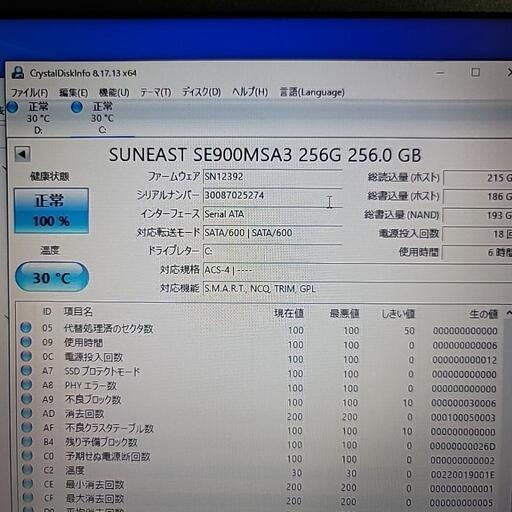Click status dot for C2 temperature row

27,469
